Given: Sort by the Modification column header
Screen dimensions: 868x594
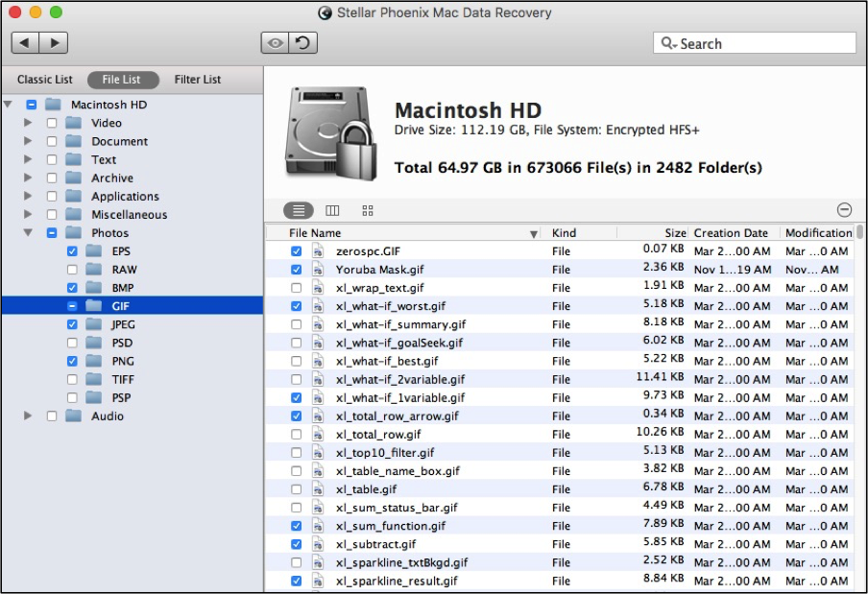Looking at the screenshot, I should [818, 233].
